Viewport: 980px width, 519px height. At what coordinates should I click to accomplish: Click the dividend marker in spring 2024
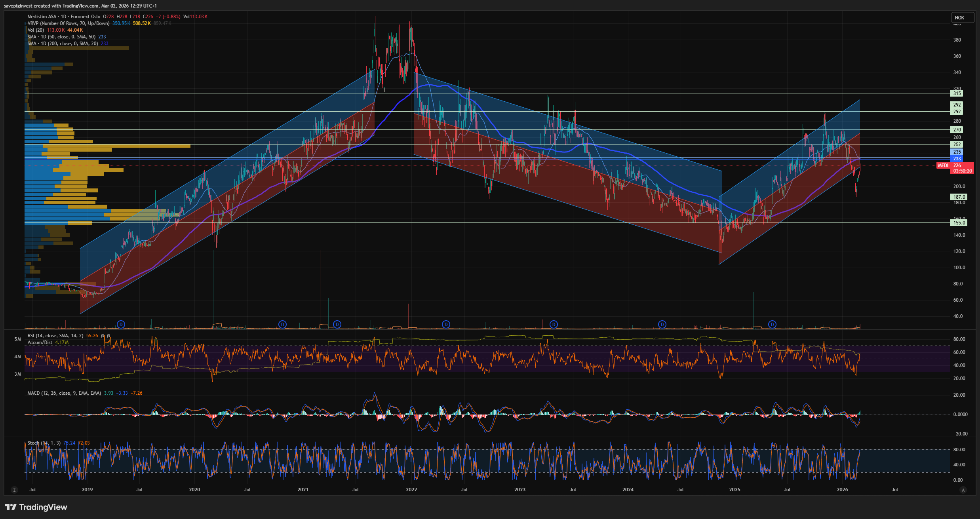tap(662, 324)
